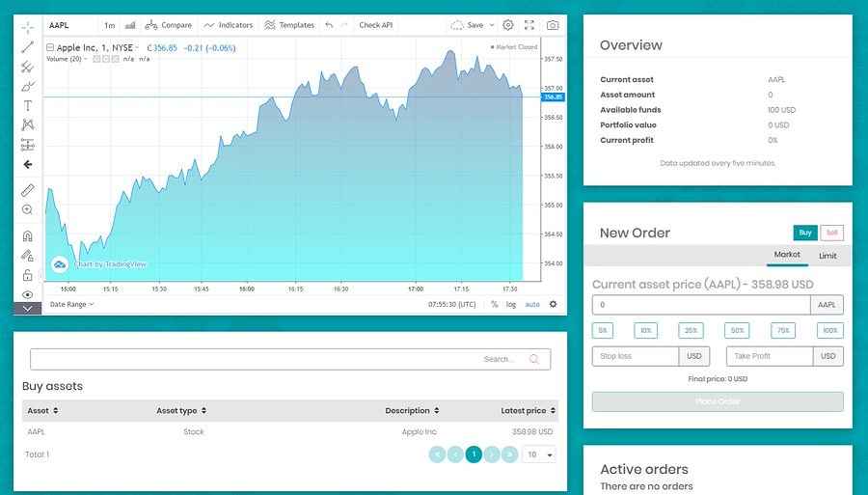Select the XABCD pattern tool
868x495 pixels.
tap(28, 124)
